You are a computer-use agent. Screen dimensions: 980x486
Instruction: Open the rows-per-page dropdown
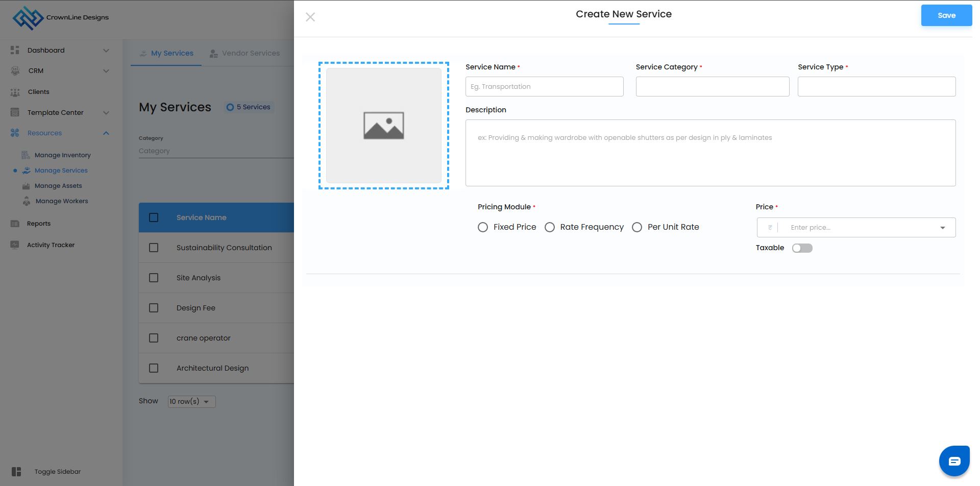191,402
